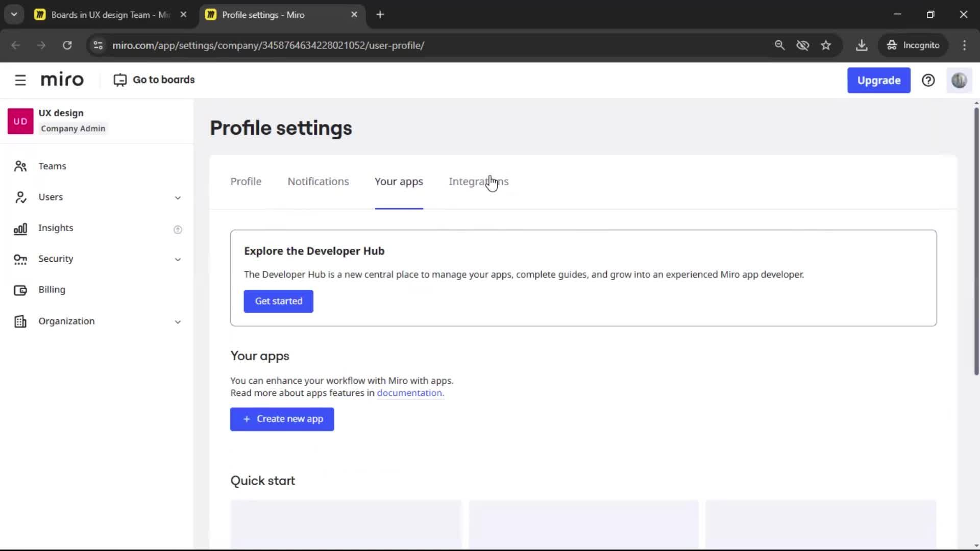Viewport: 980px width, 551px height.
Task: Bookmark this page with the star
Action: click(826, 45)
